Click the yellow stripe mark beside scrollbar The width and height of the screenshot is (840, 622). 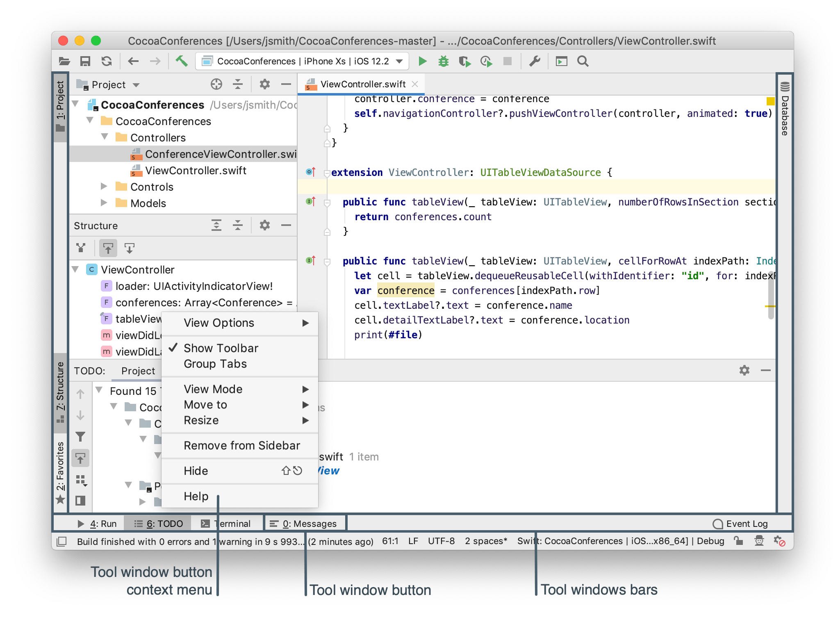point(770,306)
